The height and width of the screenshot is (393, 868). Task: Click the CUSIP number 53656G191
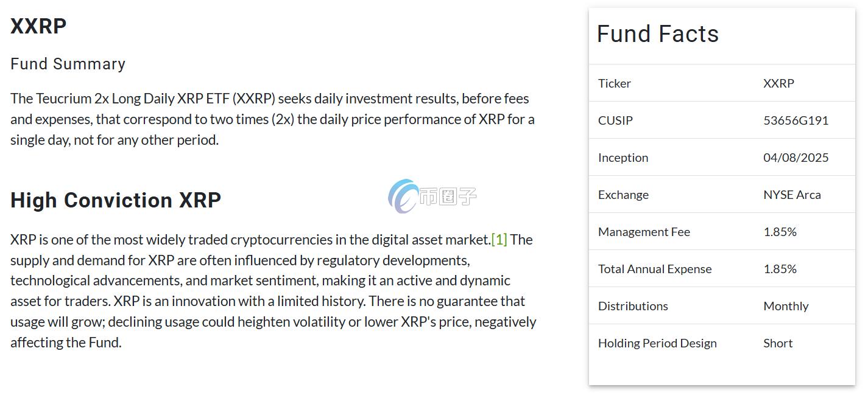click(796, 120)
